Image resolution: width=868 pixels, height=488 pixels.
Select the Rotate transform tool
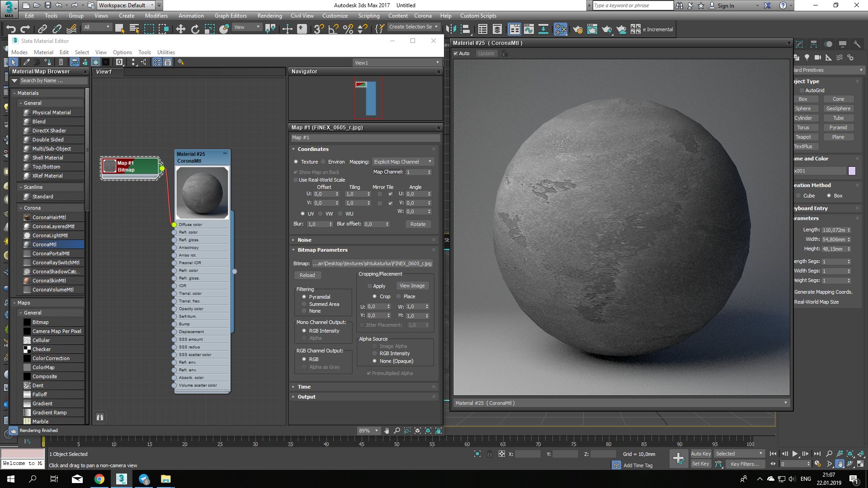pos(195,29)
